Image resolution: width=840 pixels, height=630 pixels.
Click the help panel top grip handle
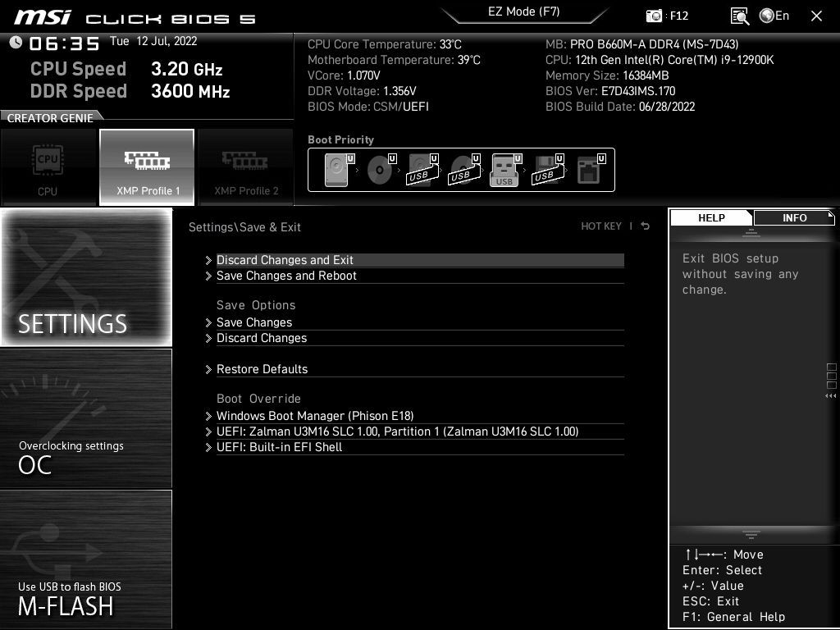[x=751, y=233]
